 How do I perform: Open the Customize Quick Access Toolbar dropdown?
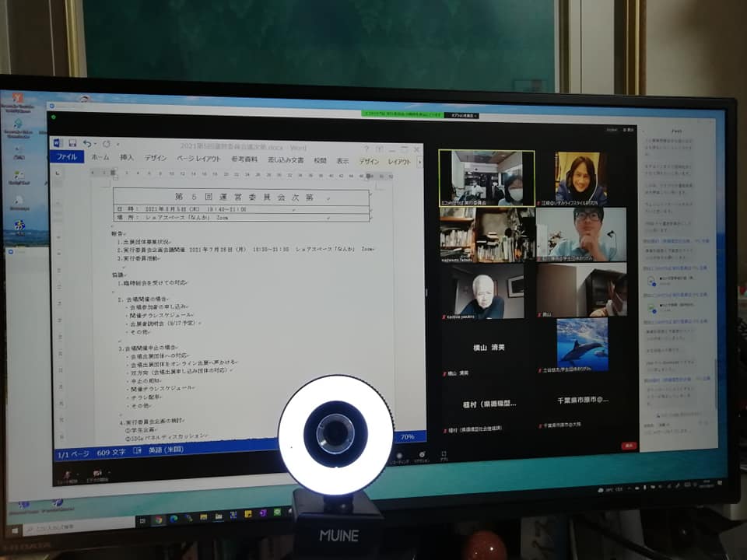tap(117, 144)
